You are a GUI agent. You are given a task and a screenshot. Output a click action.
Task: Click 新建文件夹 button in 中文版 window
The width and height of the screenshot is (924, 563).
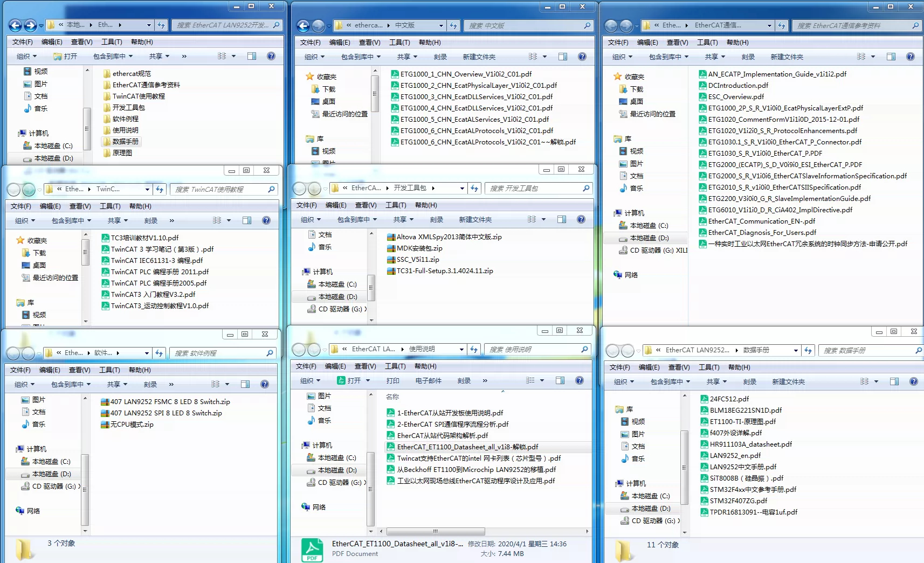tap(479, 57)
